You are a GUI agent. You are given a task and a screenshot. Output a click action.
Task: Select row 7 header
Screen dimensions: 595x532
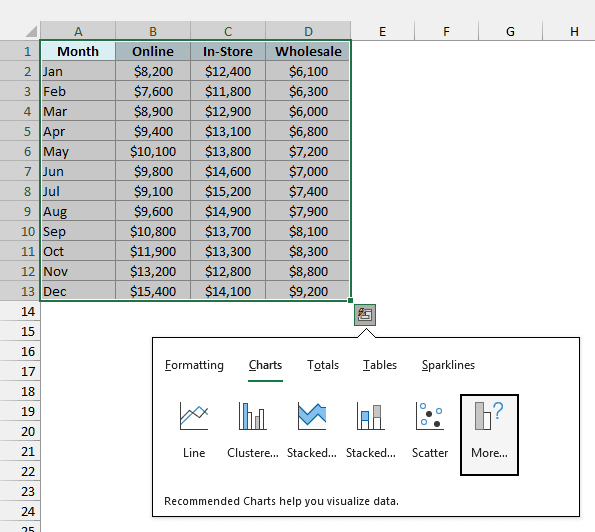pos(20,171)
